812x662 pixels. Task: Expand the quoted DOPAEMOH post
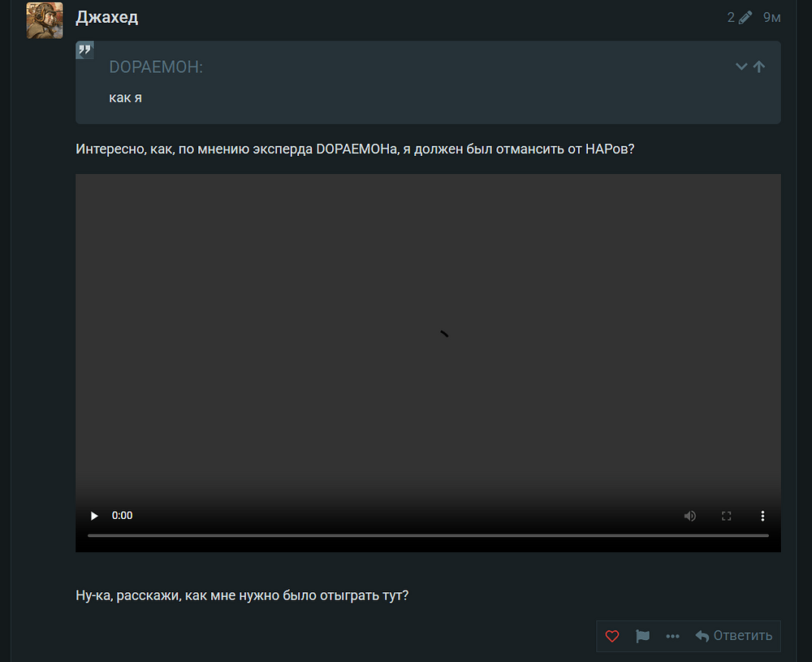click(x=741, y=67)
